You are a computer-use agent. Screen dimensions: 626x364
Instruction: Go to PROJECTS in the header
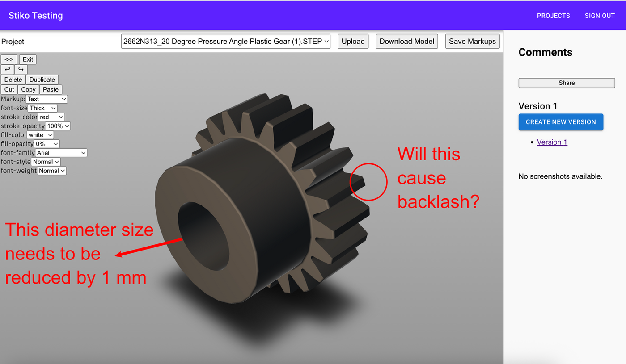point(553,16)
